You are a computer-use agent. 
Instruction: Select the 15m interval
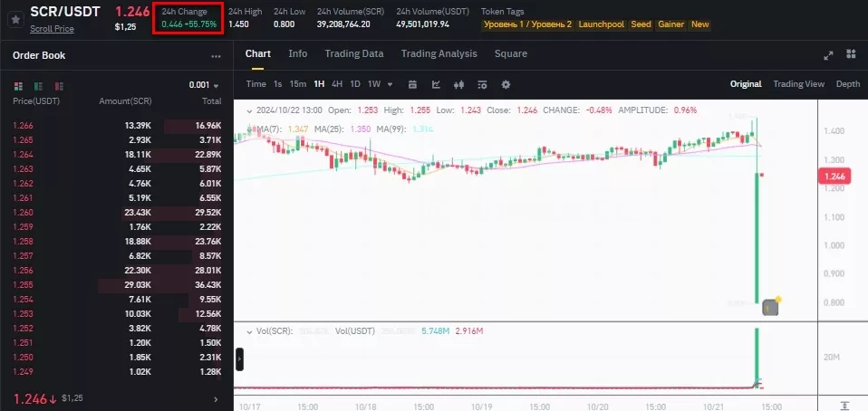coord(298,84)
